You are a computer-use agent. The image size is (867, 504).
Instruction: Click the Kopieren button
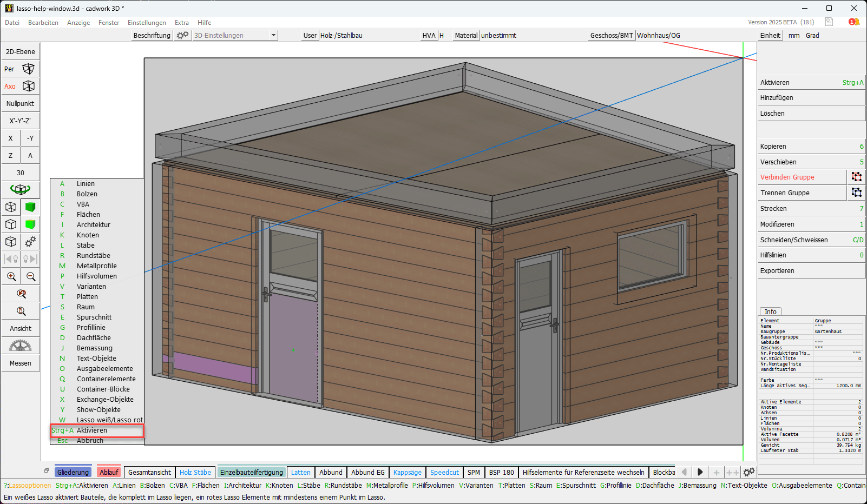point(812,147)
